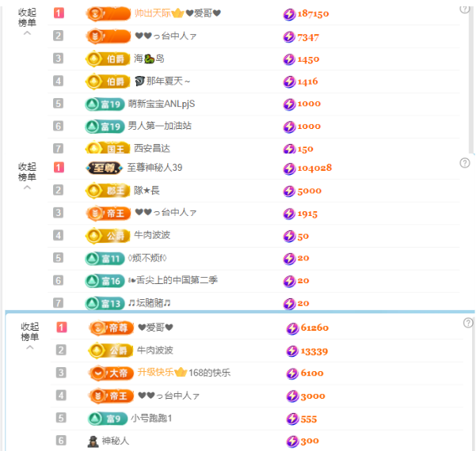Click the lightning coin beside 13339
Viewport: 476px width, 451px height.
click(292, 351)
